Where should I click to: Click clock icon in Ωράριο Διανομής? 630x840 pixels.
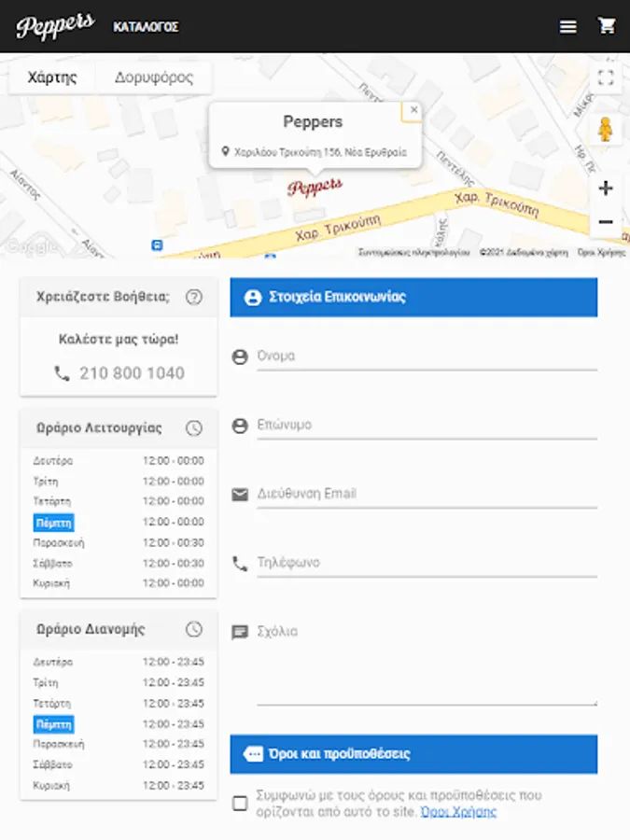(194, 629)
